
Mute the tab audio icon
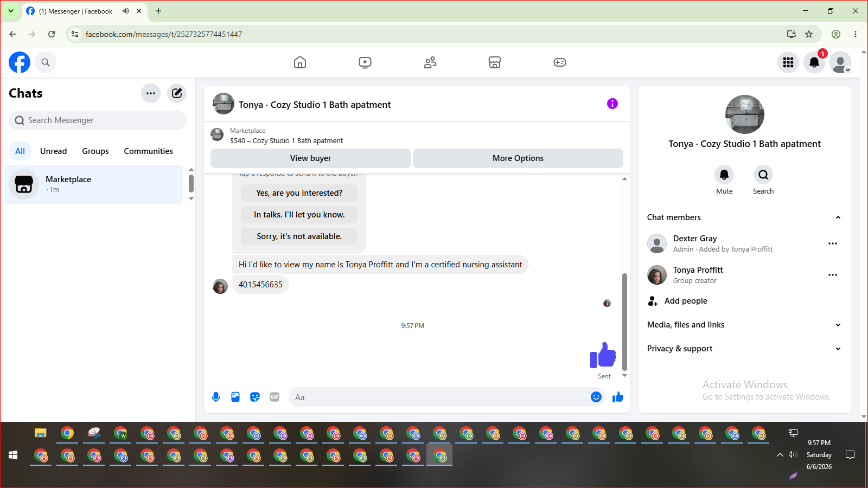[x=126, y=11]
